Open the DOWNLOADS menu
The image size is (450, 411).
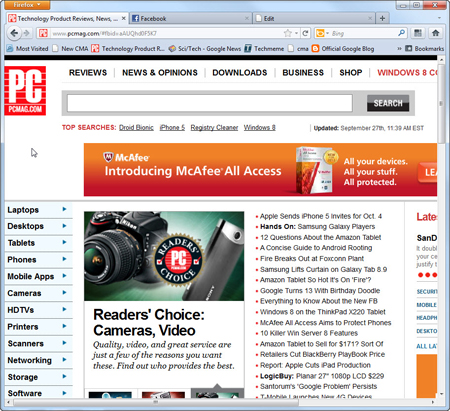click(x=240, y=72)
